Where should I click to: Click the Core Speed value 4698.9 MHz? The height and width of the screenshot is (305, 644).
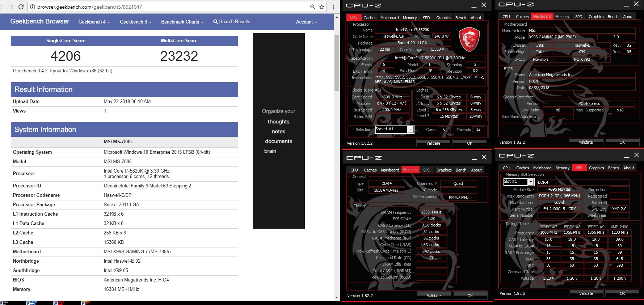click(392, 97)
